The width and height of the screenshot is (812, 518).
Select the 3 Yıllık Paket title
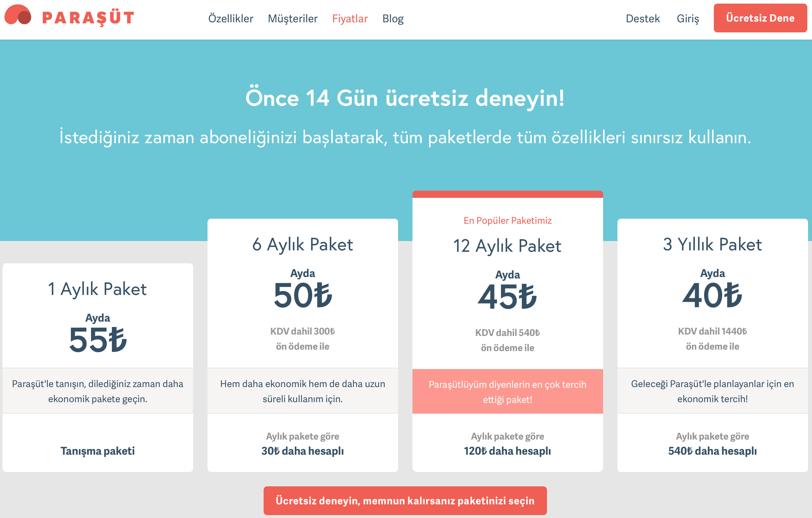coord(712,244)
